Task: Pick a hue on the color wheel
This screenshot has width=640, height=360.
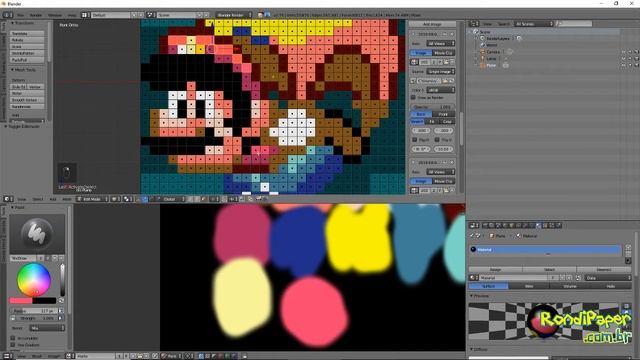Action: [x=33, y=280]
